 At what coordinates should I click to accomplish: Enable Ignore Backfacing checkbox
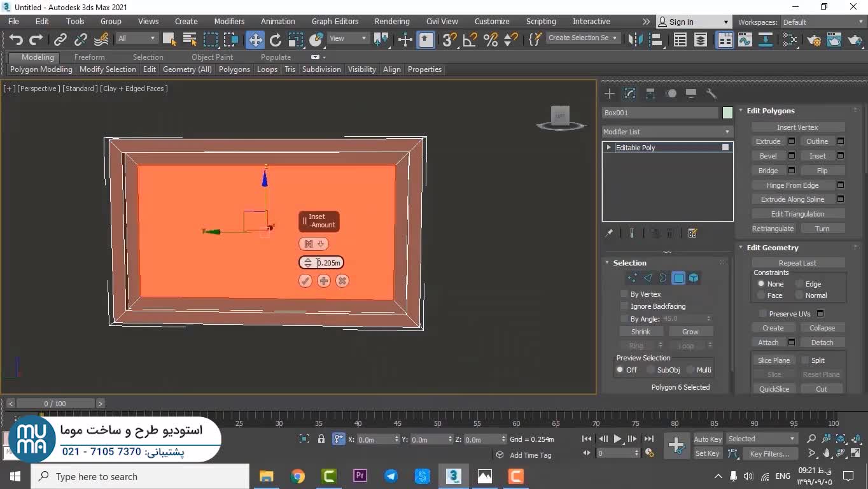tap(624, 306)
